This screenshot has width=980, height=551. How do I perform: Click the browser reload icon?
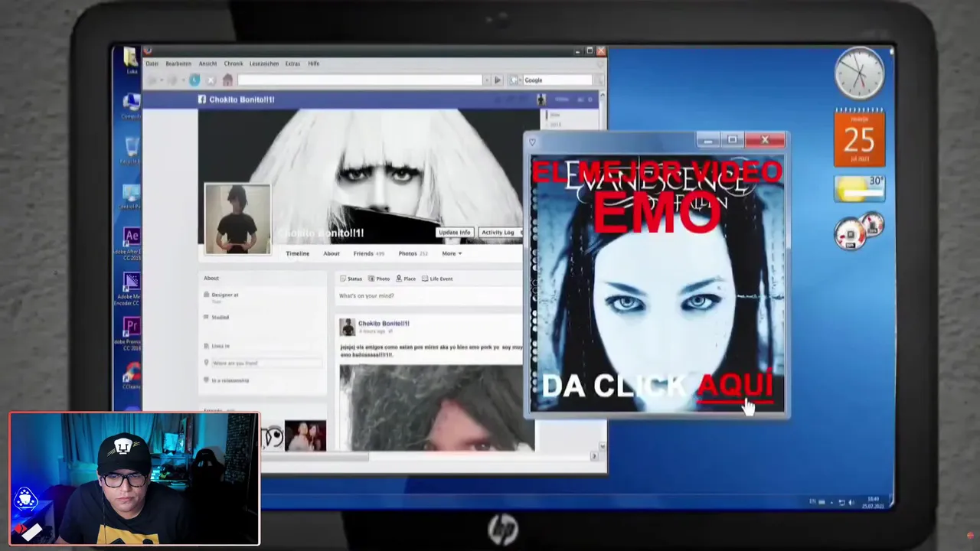pos(194,80)
